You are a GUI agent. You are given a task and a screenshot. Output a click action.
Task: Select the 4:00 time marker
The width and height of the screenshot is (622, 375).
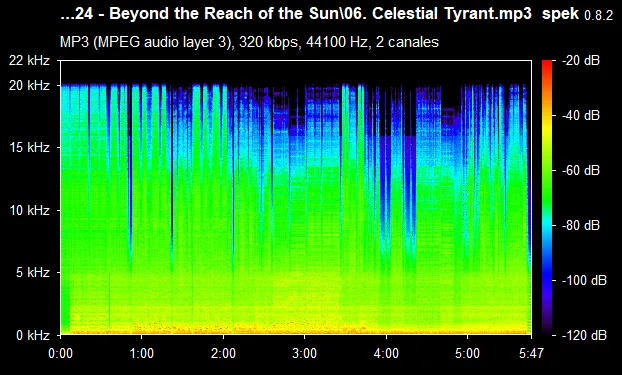point(386,353)
